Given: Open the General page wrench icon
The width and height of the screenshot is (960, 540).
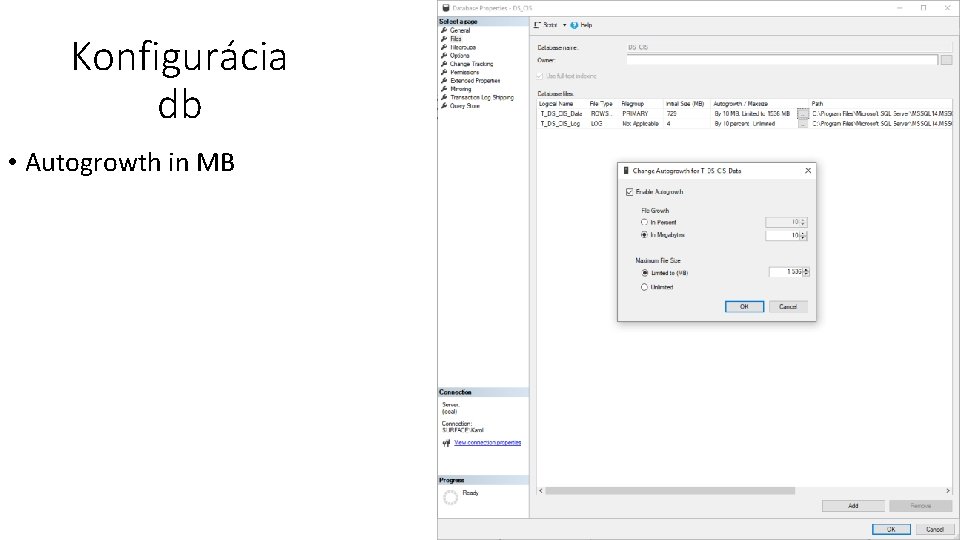Looking at the screenshot, I should [x=444, y=30].
